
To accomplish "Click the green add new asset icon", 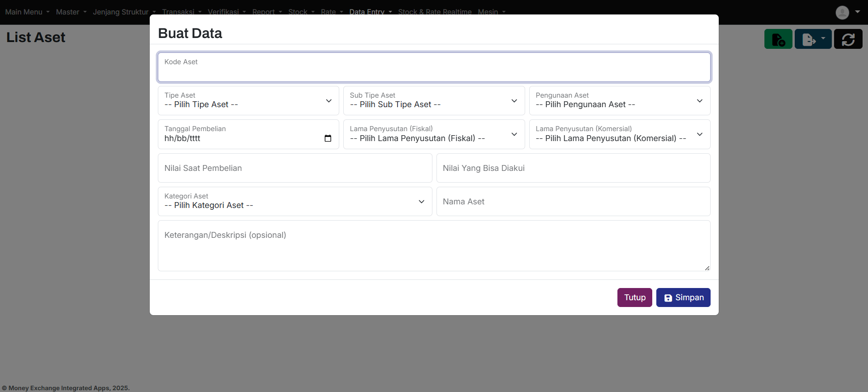I will click(778, 39).
